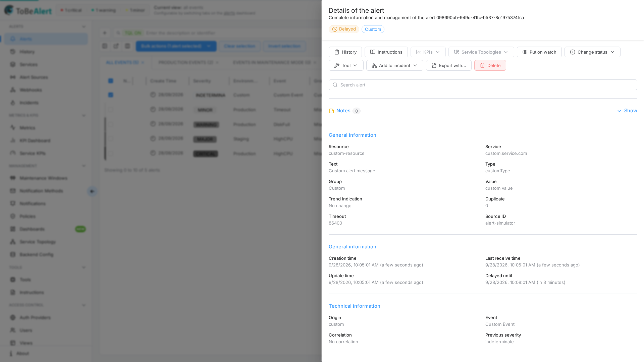Click the Dashboards sidebar icon
The width and height of the screenshot is (644, 362).
coord(13,229)
